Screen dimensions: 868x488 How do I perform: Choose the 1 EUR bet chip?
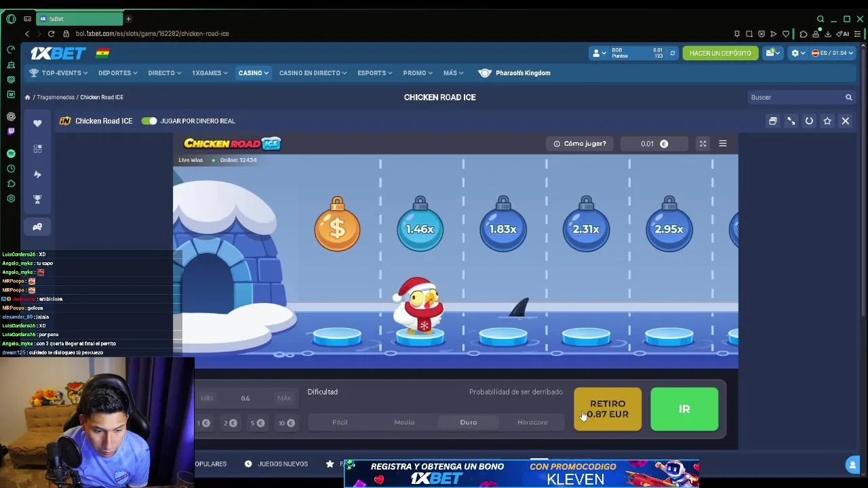203,423
